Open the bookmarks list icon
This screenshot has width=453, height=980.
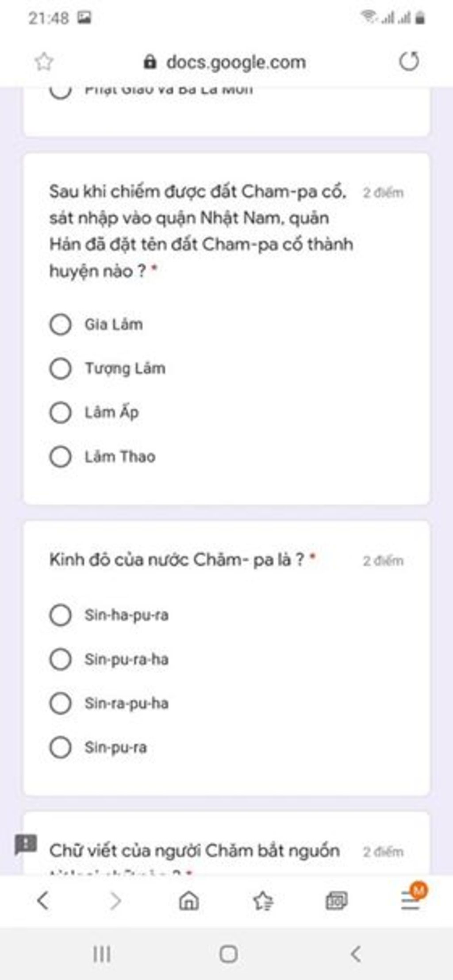pyautogui.click(x=263, y=900)
